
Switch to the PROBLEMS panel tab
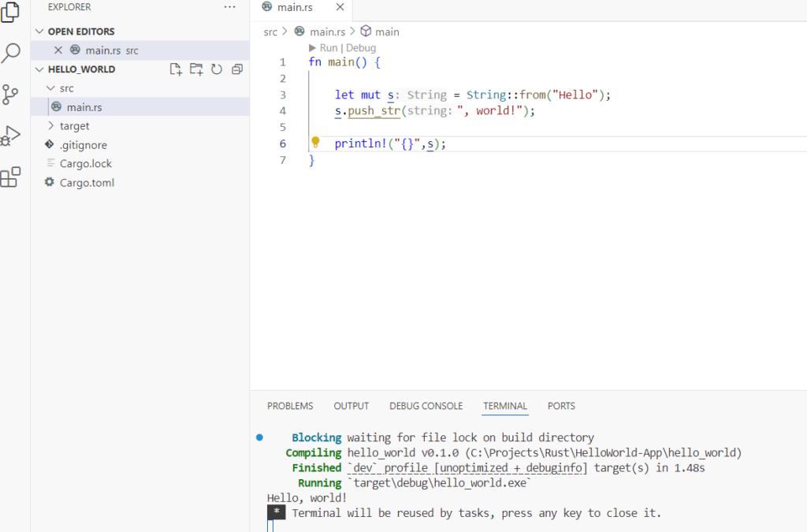click(x=290, y=406)
